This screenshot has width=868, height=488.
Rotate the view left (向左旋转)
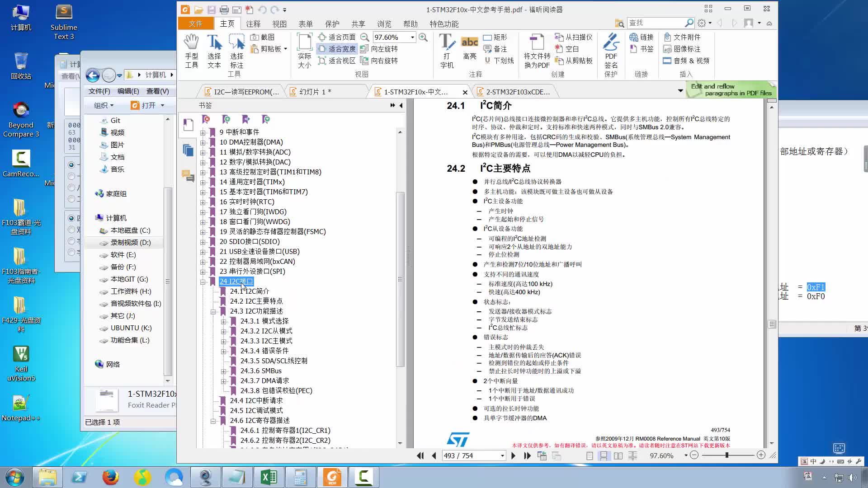[379, 49]
